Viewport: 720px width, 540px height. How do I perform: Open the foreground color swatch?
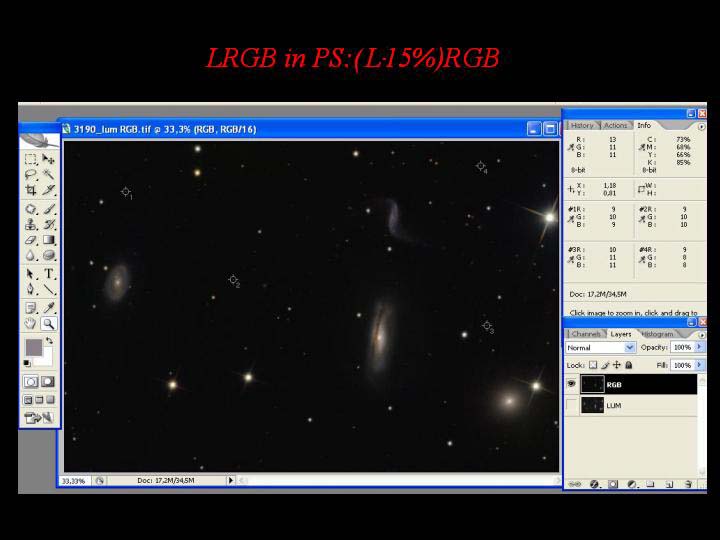pyautogui.click(x=34, y=348)
